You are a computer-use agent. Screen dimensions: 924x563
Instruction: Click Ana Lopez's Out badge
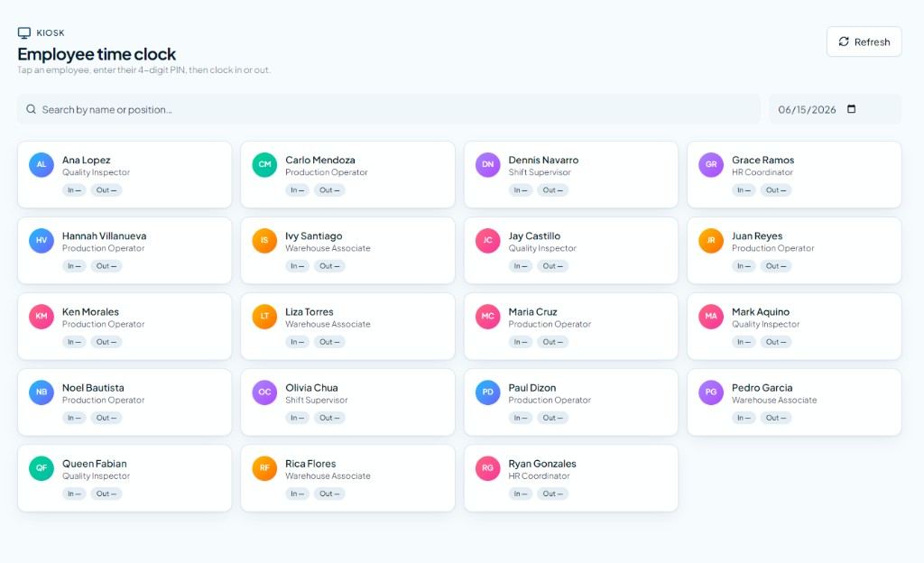[x=106, y=190]
